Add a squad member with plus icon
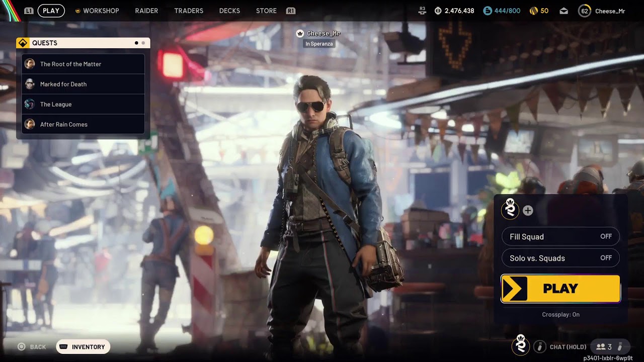Viewport: 644px width, 362px height. (x=528, y=211)
